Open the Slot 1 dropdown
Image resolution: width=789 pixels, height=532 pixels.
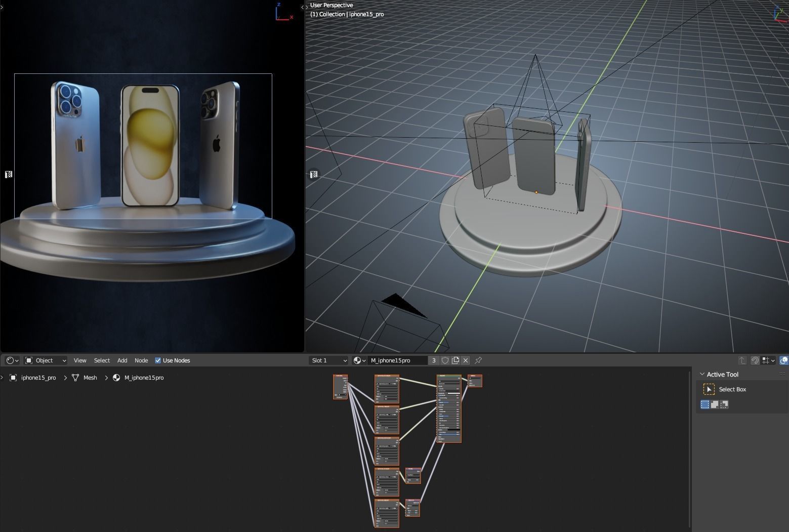point(329,360)
